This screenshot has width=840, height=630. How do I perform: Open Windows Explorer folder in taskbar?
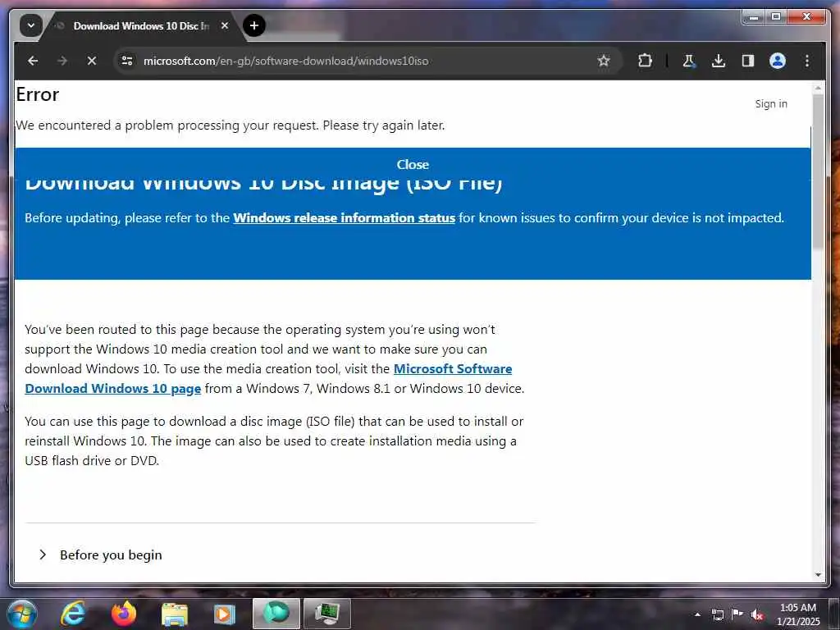coord(175,614)
